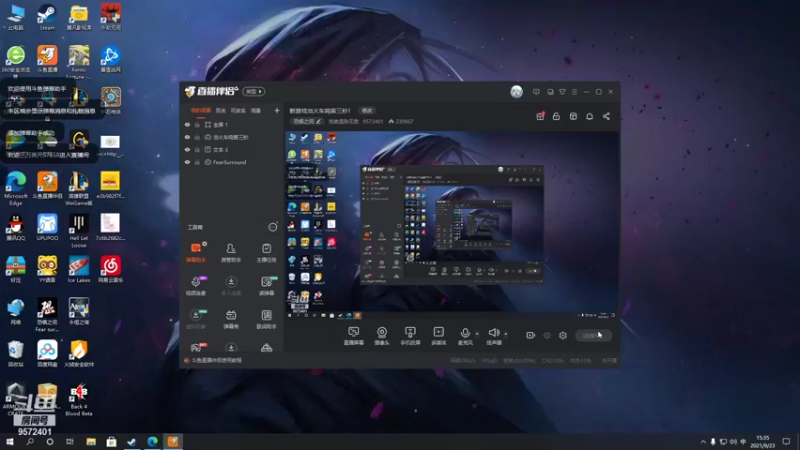Image resolution: width=800 pixels, height=450 pixels.
Task: Click the record video icon
Action: pyautogui.click(x=531, y=335)
